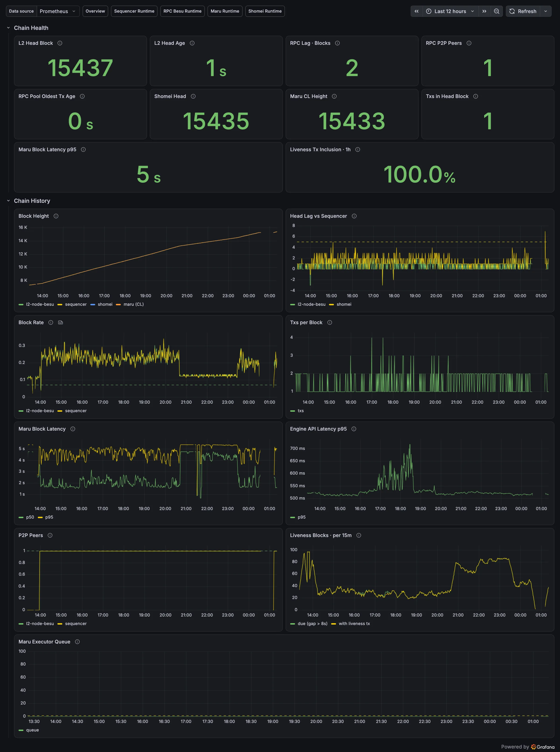Screen dimensions: 560x752
Task: Click the Refresh button
Action: pyautogui.click(x=523, y=11)
